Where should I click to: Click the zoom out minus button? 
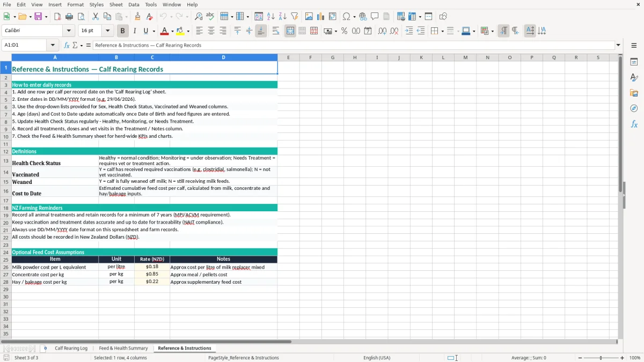point(579,358)
